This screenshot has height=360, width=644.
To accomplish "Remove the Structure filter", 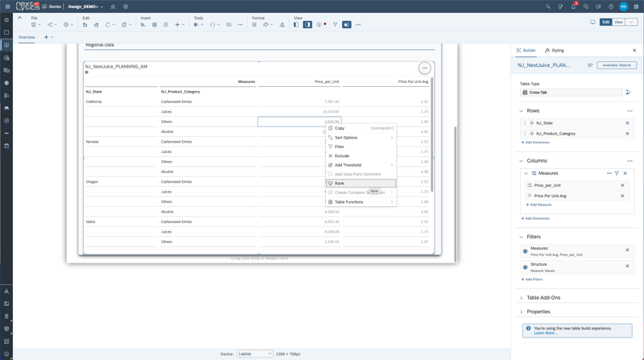I will point(627,266).
